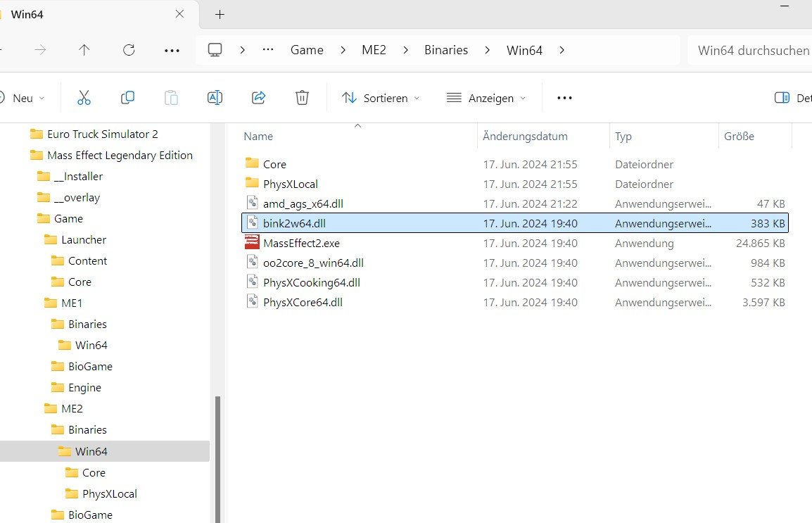
Task: Expand chevron after PC icon in breadcrumb
Action: tap(242, 50)
